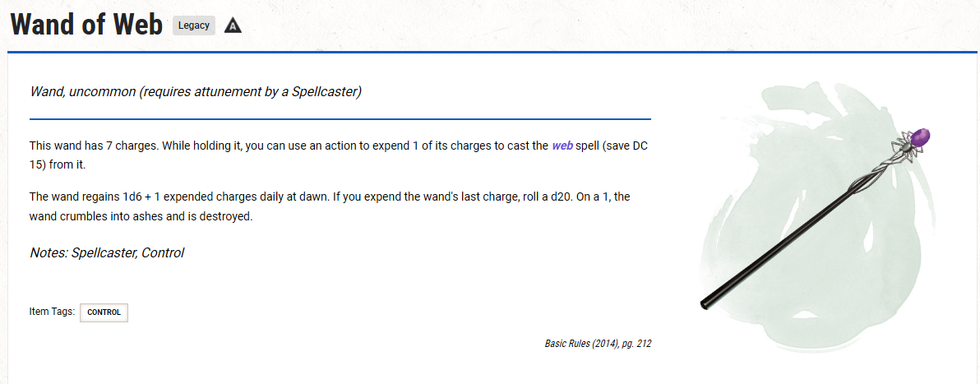Click the Basic Rules (2014) source citation
Screen dimensions: 980x384
(598, 344)
